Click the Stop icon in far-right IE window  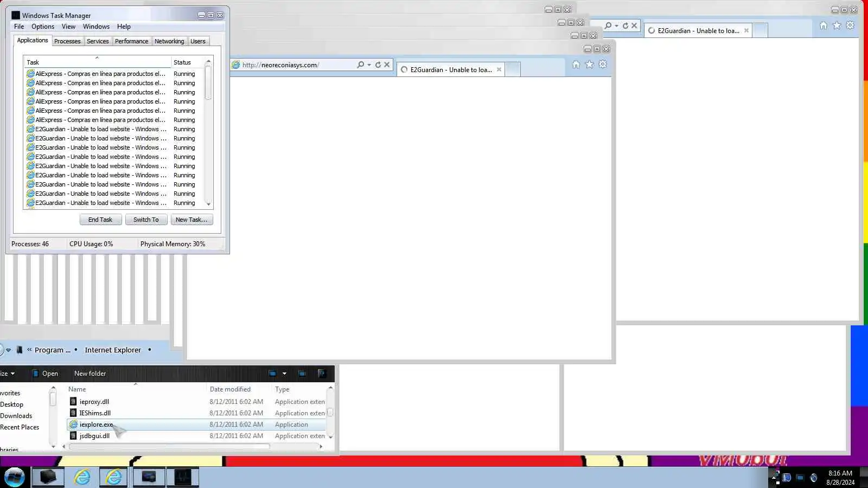634,25
